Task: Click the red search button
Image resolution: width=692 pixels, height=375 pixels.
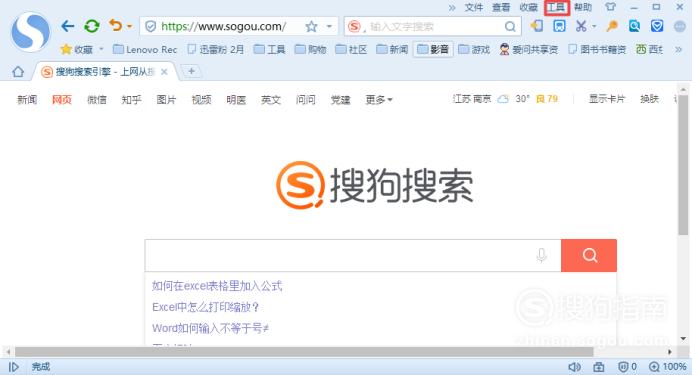Action: point(589,255)
